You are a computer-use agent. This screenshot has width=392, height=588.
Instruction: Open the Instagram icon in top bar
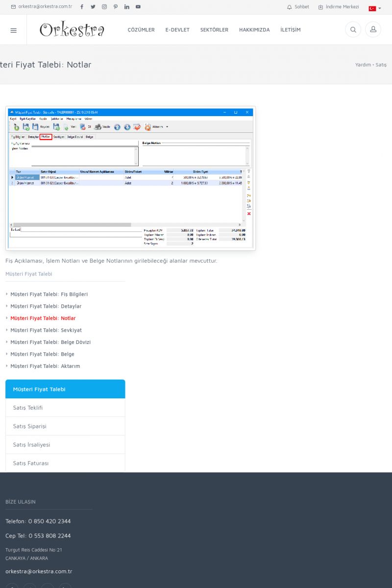pos(104,7)
